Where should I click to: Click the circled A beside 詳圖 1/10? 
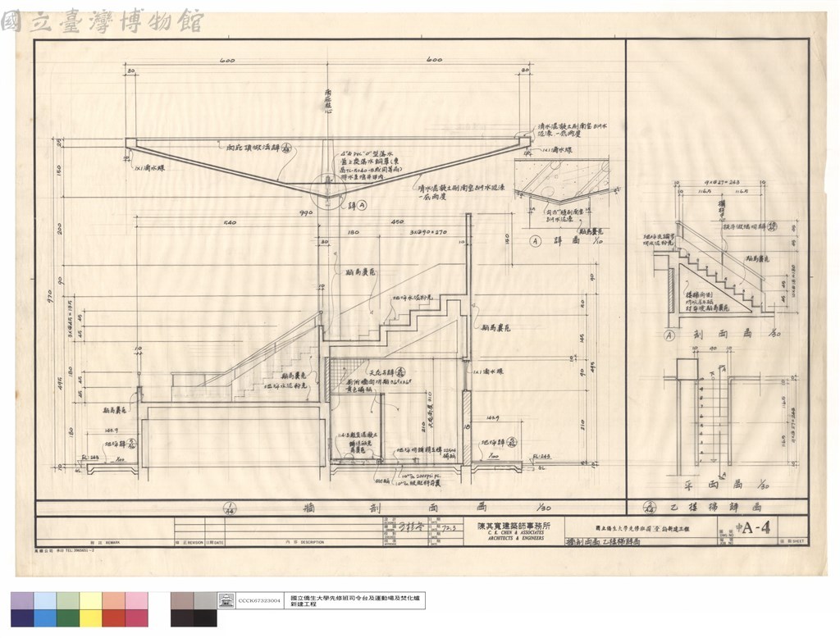tap(536, 241)
